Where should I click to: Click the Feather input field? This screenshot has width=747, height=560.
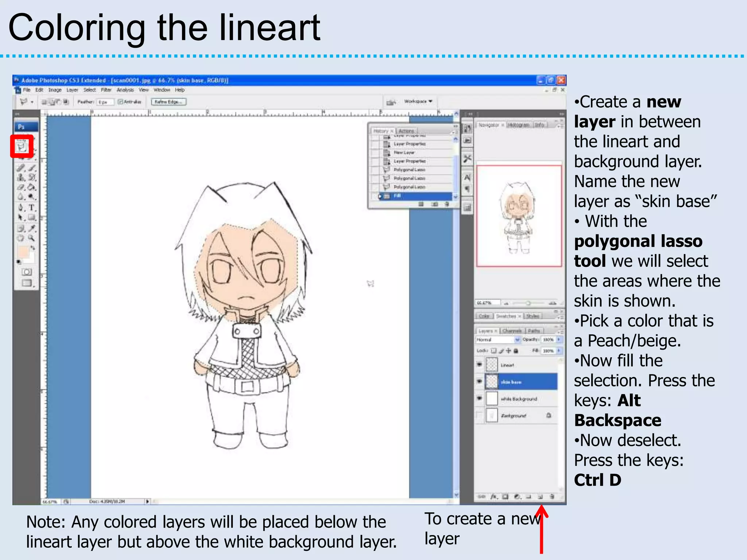105,102
